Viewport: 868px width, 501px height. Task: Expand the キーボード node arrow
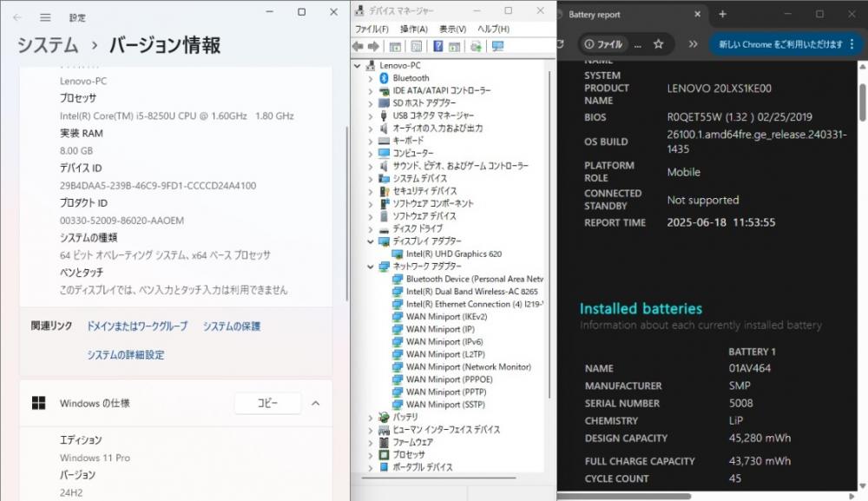click(371, 142)
